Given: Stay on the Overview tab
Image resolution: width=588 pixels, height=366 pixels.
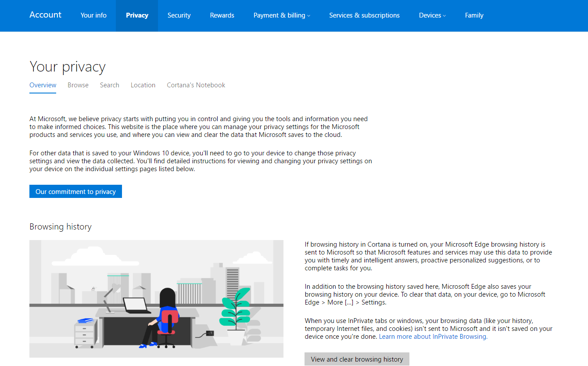Looking at the screenshot, I should pyautogui.click(x=43, y=85).
